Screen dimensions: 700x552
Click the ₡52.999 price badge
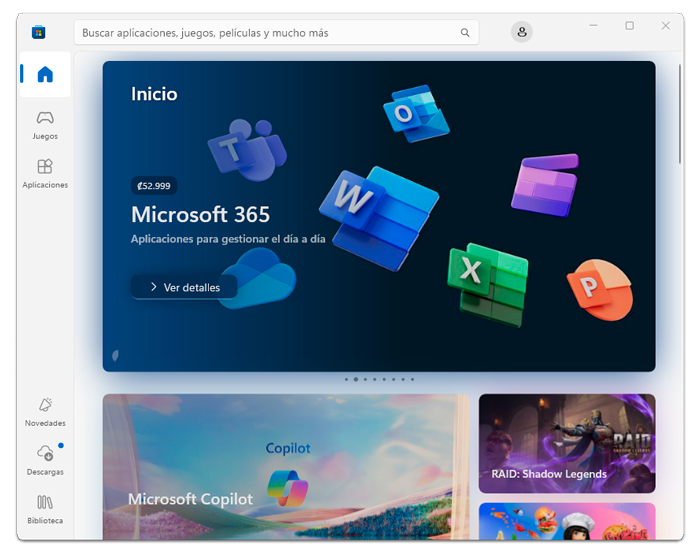click(x=154, y=186)
